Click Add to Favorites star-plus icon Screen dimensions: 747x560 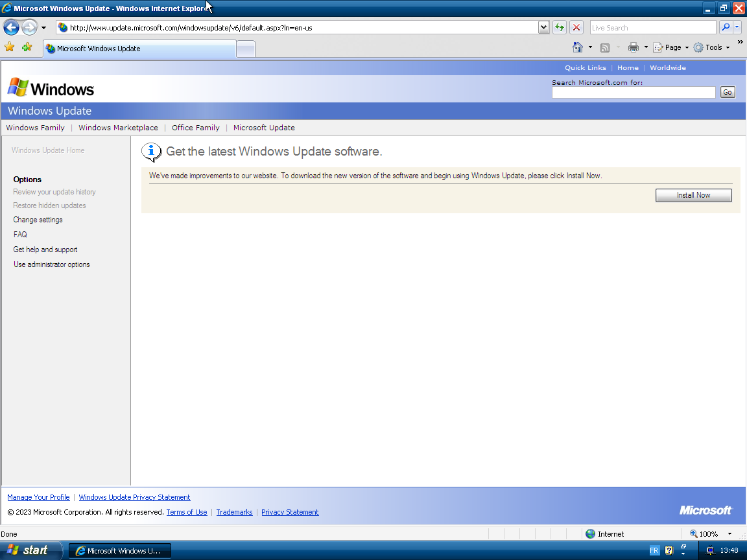27,47
